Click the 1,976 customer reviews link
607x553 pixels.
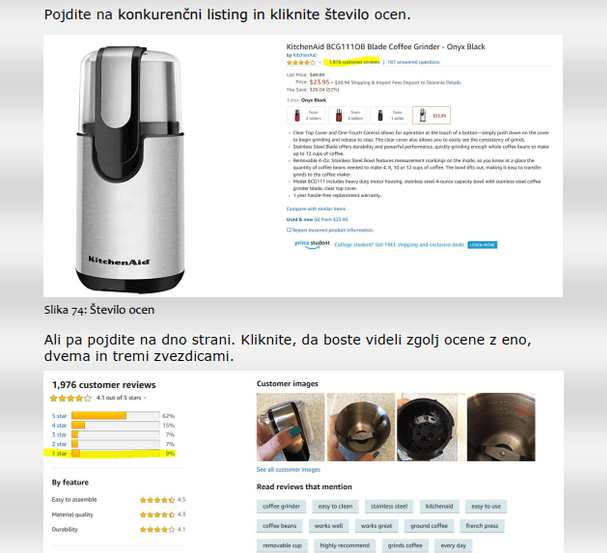pyautogui.click(x=354, y=62)
